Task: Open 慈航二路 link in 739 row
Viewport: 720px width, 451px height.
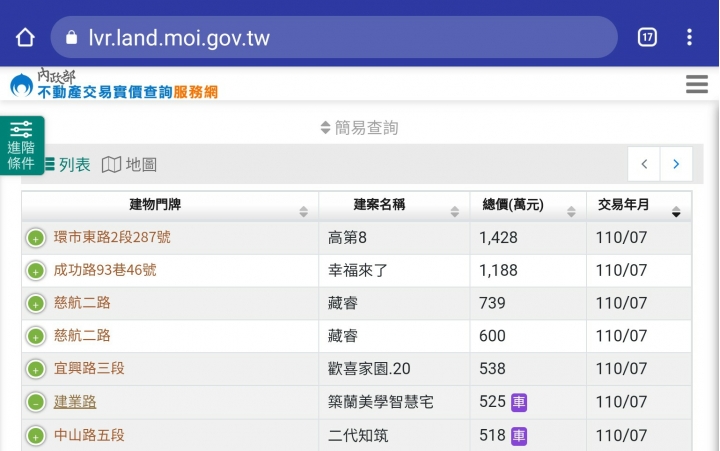Action: [82, 303]
